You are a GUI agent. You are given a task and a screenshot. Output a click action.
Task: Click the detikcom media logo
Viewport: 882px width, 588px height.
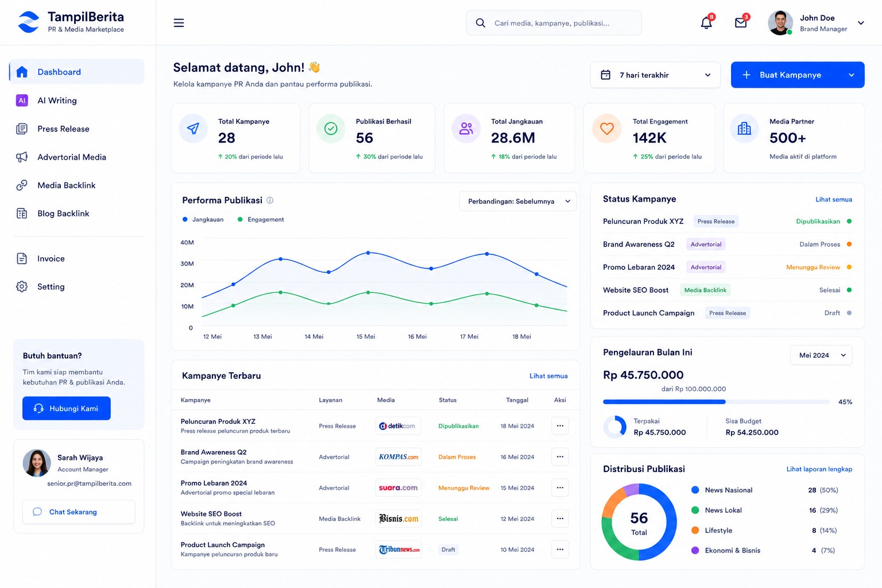point(399,426)
